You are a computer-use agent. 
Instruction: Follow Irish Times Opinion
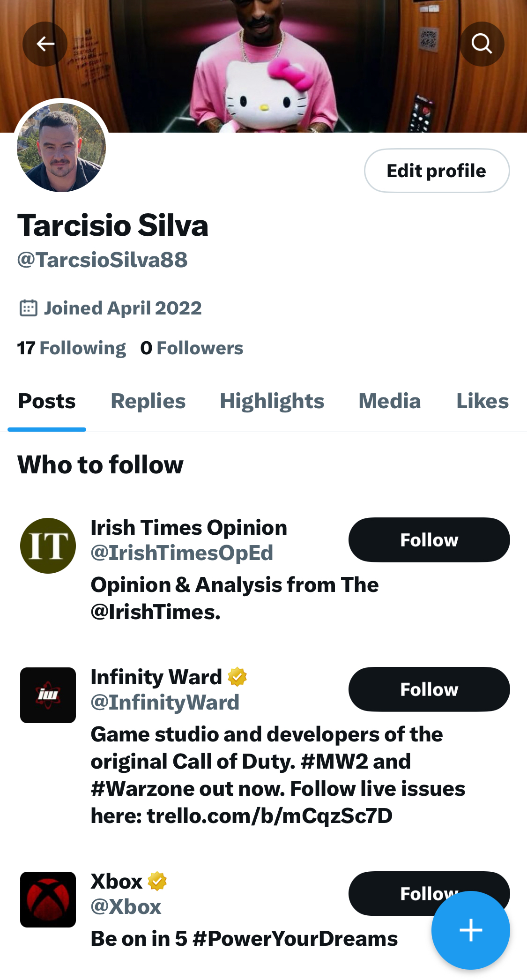pos(429,540)
